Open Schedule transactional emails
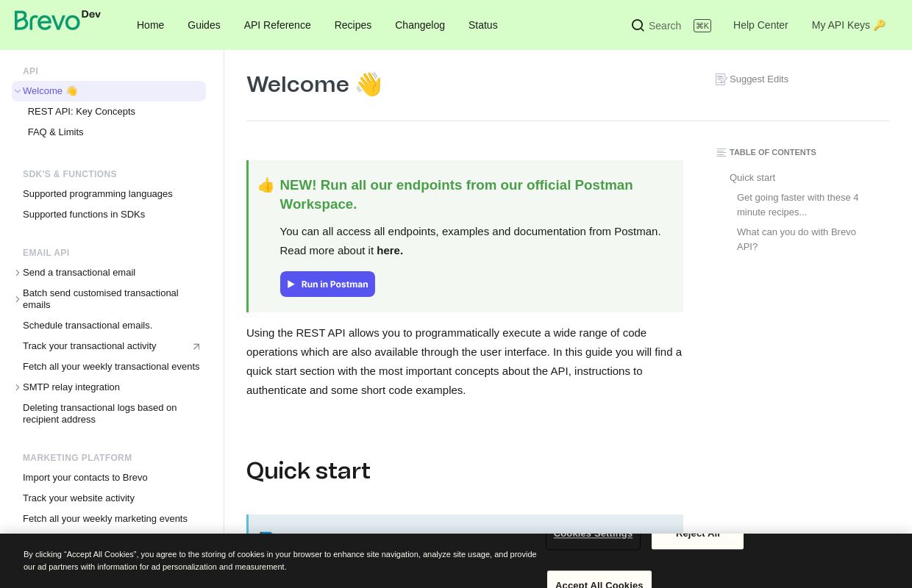This screenshot has width=912, height=588. coord(88,326)
